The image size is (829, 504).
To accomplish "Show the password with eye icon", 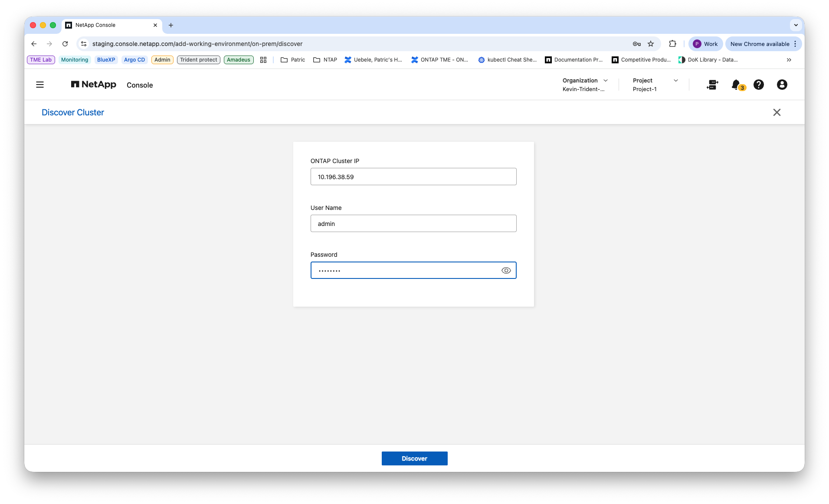I will [x=506, y=270].
